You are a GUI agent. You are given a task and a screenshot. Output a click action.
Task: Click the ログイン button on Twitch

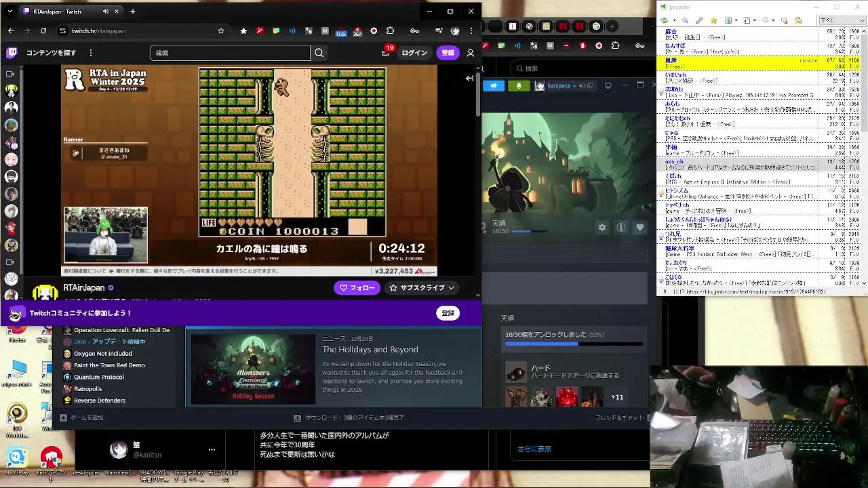[414, 53]
